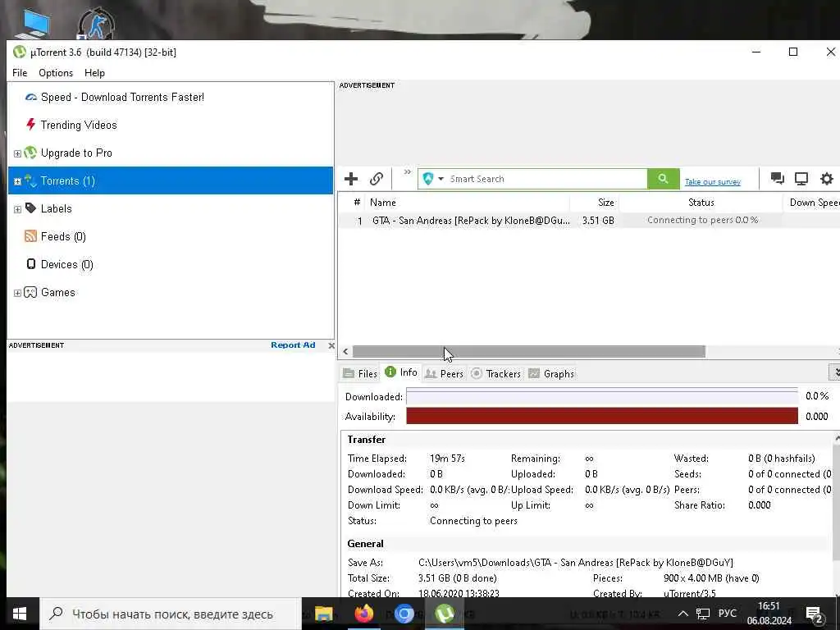
Task: Click into the Smart Search field
Action: (546, 178)
